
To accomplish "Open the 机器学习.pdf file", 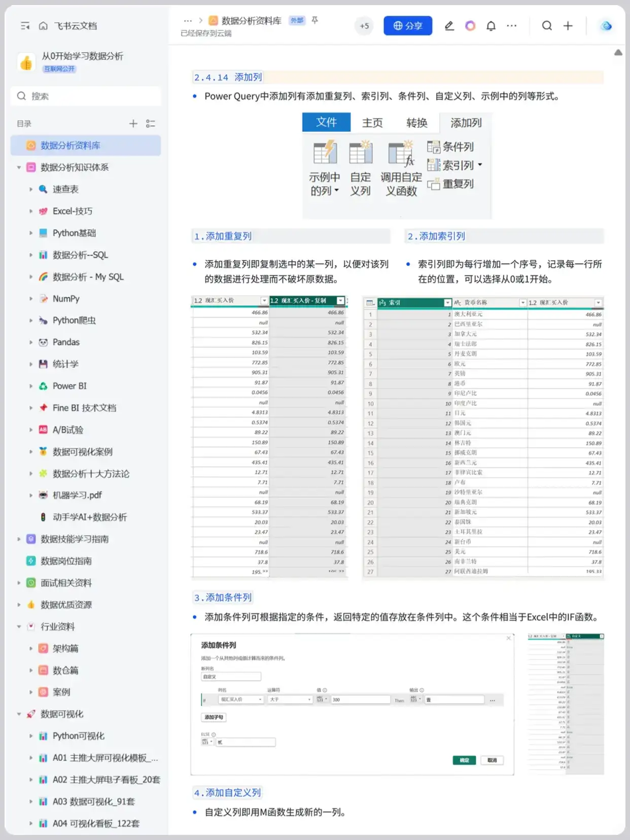I will click(77, 495).
